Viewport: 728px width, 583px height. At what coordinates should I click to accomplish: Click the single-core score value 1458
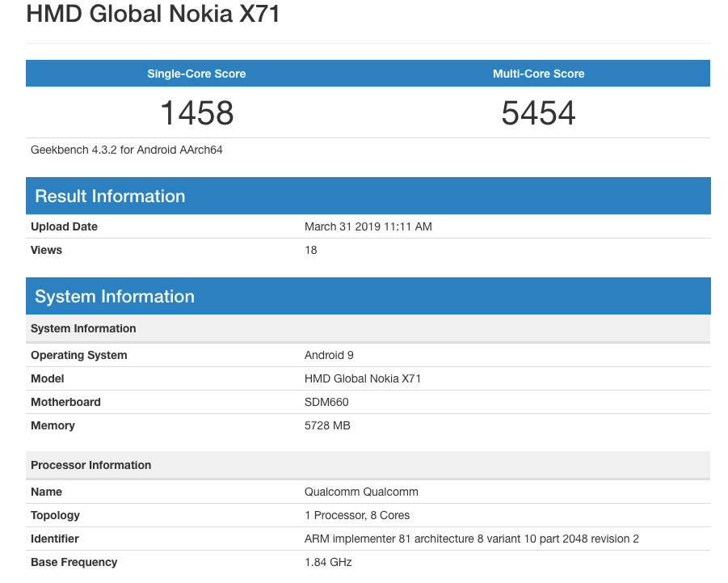pyautogui.click(x=196, y=112)
